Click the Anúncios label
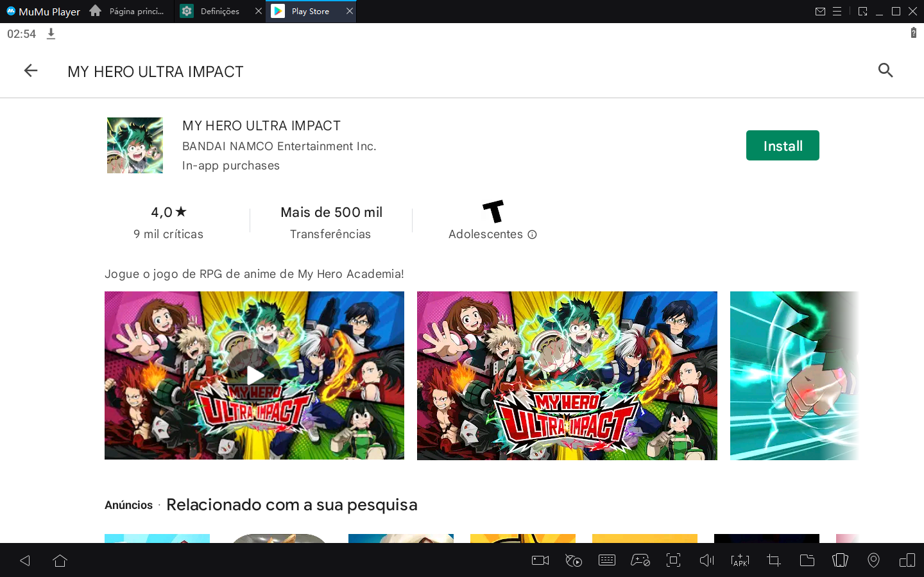 (x=128, y=505)
